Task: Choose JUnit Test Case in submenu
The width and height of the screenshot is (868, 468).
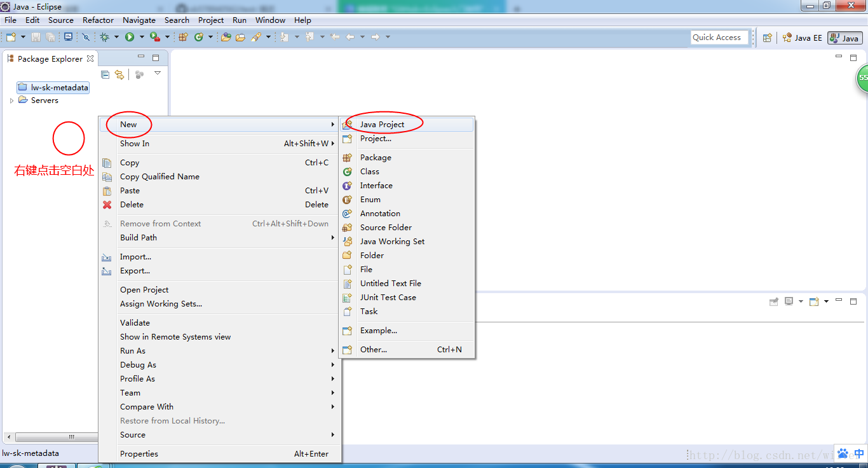Action: click(407, 298)
